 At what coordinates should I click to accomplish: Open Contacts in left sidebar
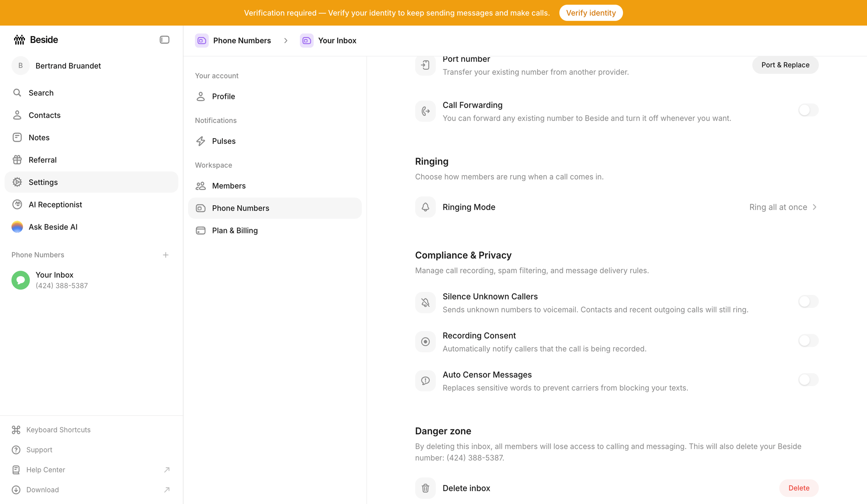coord(91,115)
